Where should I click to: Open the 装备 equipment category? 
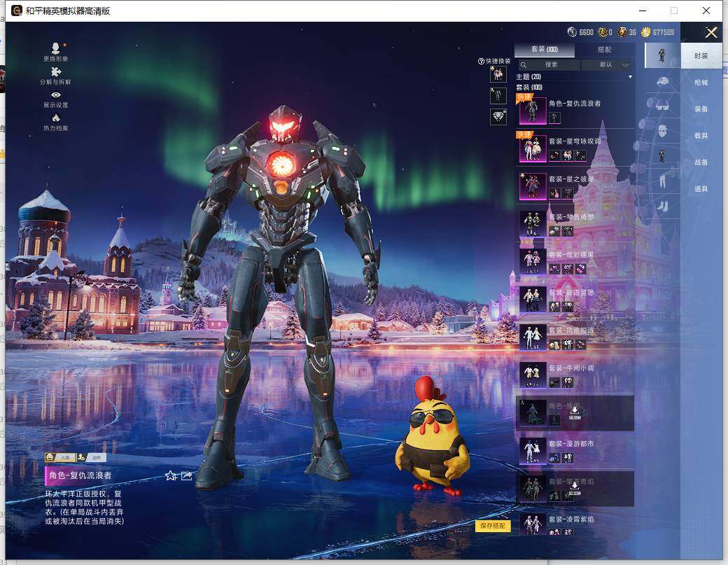pos(701,109)
